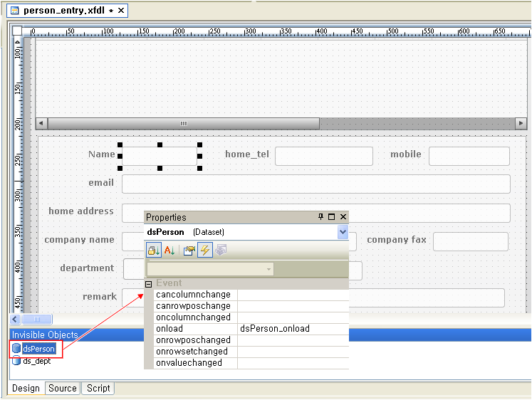The width and height of the screenshot is (532, 400).
Task: Select the onload event row
Action: [x=251, y=329]
